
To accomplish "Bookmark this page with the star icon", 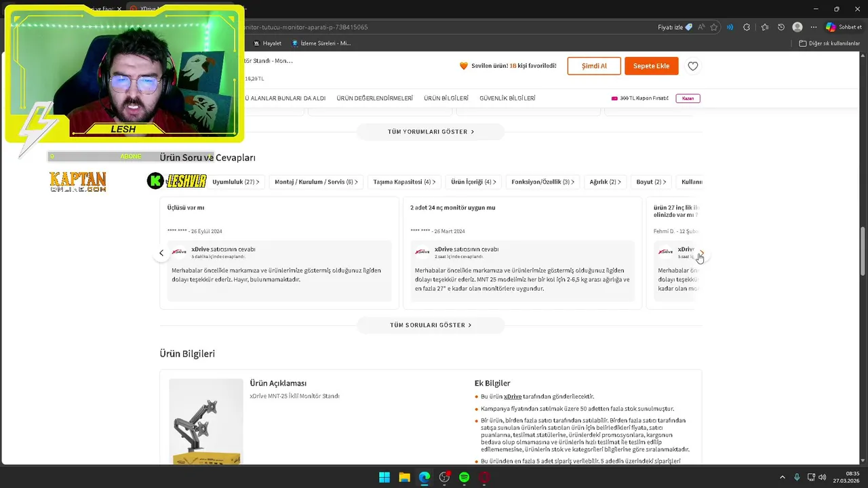I will point(713,27).
